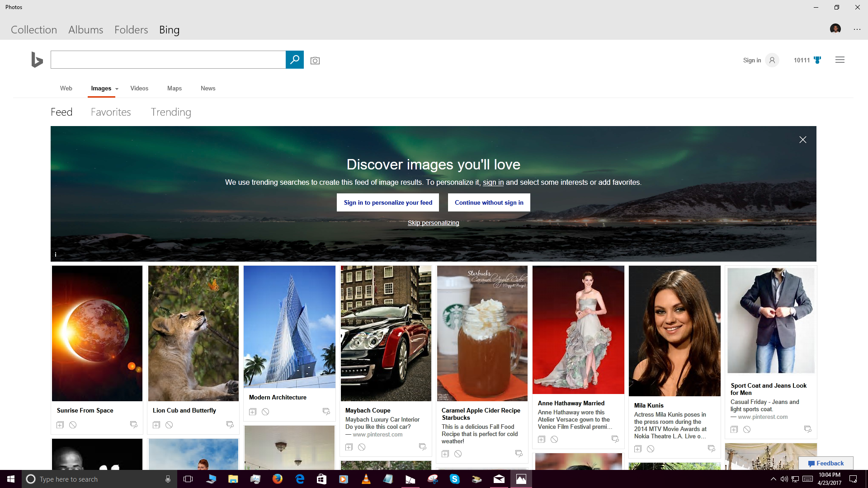Screen dimensions: 868x488
Task: Open Task View from the taskbar
Action: pos(188,479)
